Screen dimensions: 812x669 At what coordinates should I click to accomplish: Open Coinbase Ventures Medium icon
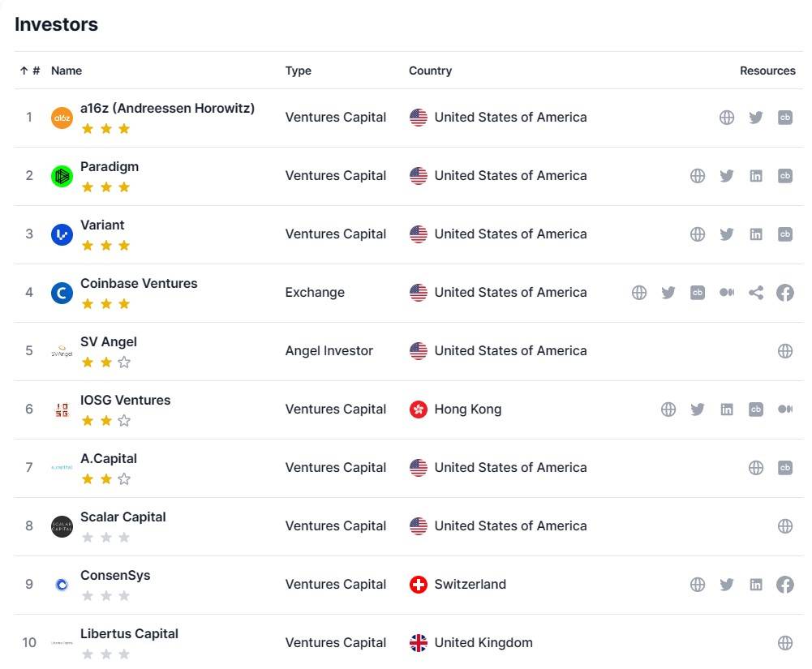[727, 293]
